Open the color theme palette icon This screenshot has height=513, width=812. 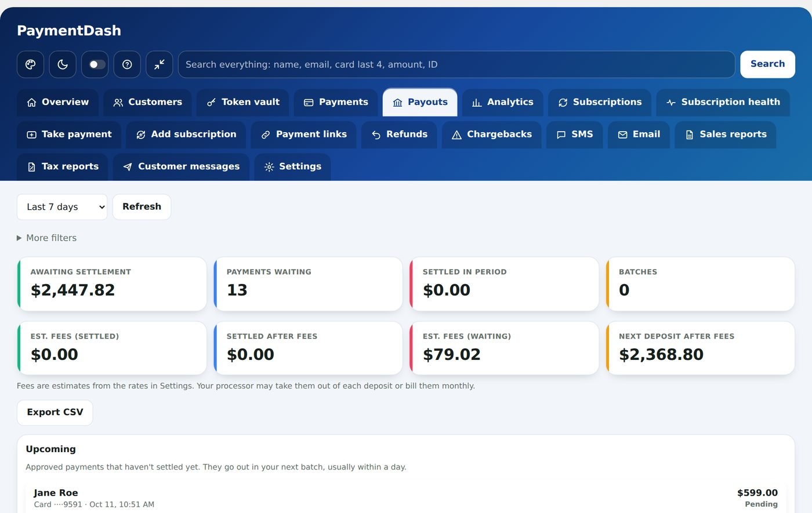coord(30,64)
